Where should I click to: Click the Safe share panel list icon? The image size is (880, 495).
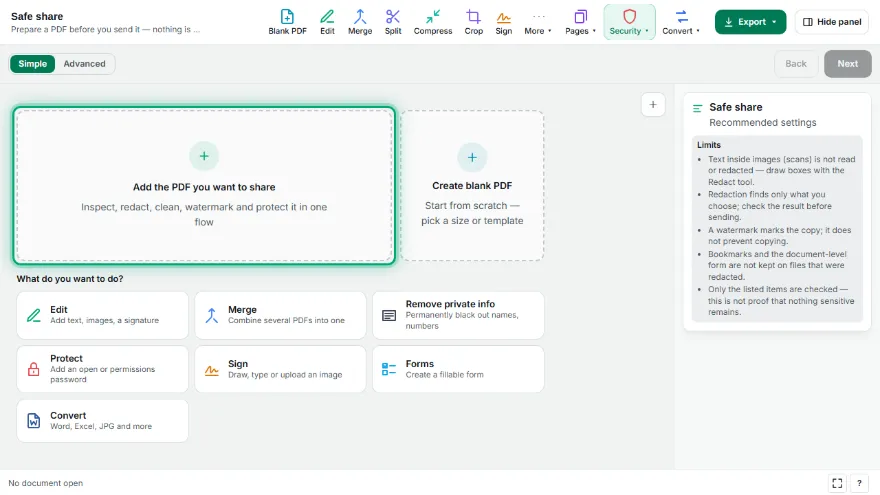[698, 108]
